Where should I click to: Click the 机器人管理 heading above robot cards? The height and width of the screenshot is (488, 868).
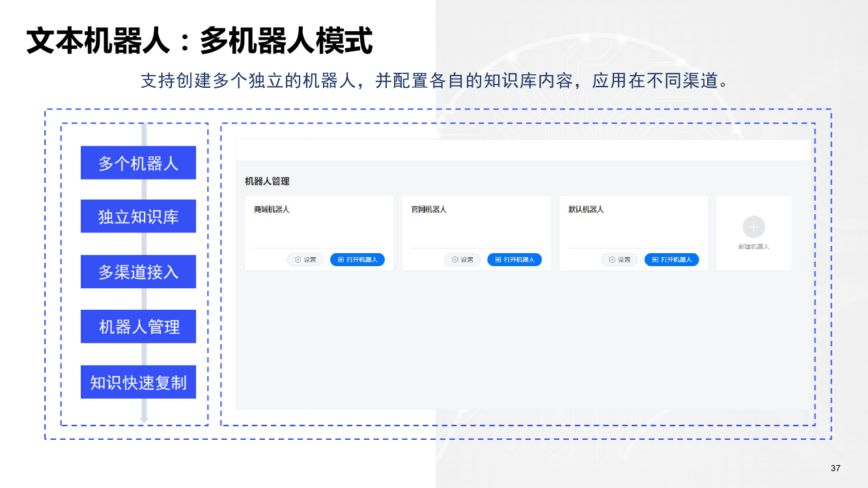[x=267, y=182]
